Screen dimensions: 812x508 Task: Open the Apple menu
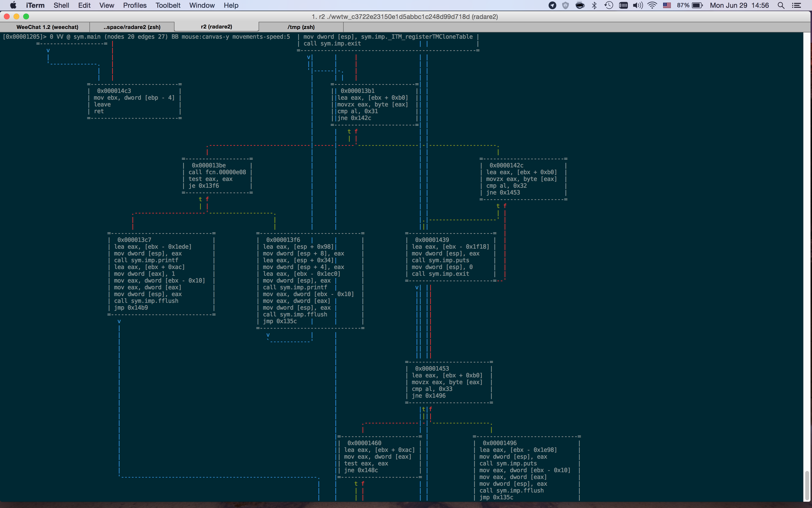[13, 5]
